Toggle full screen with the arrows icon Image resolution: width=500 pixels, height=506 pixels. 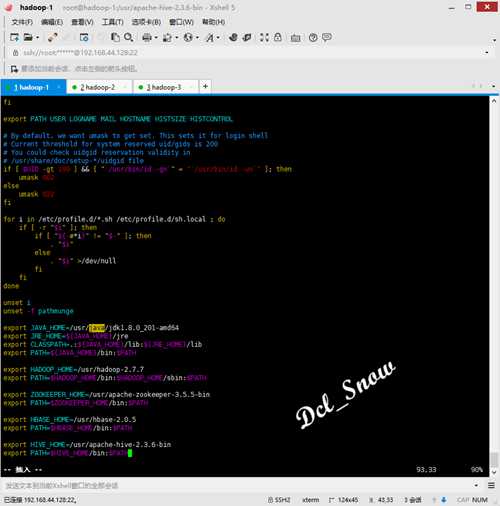click(x=264, y=37)
